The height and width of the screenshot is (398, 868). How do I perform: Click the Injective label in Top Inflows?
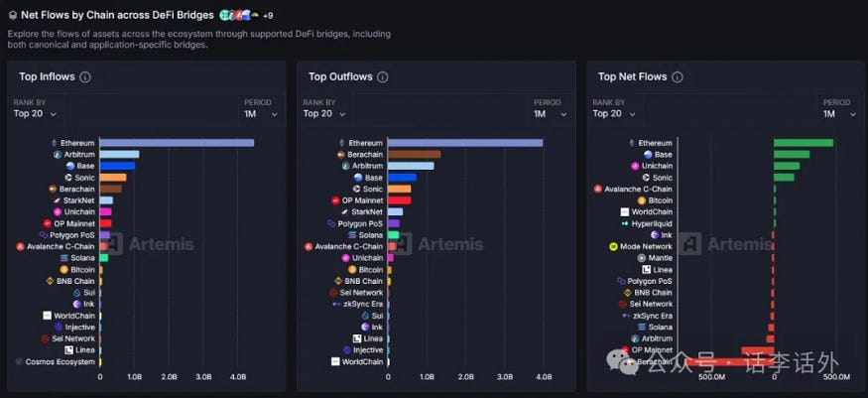point(80,328)
